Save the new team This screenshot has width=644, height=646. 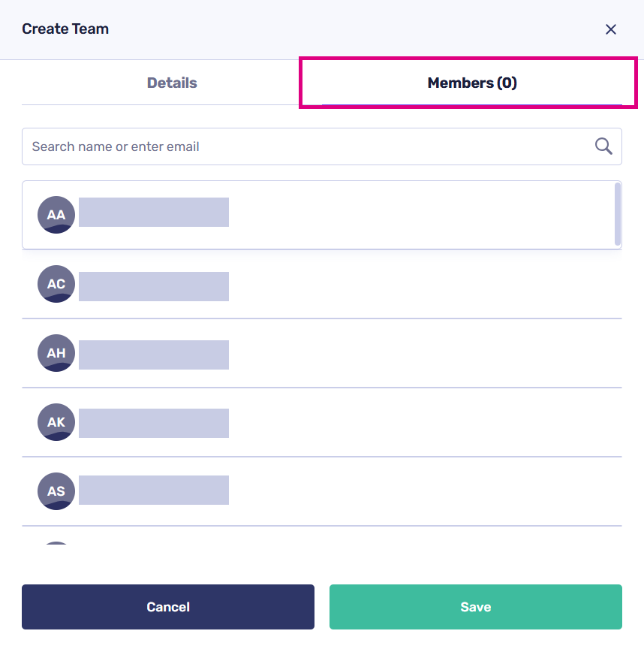click(x=475, y=607)
